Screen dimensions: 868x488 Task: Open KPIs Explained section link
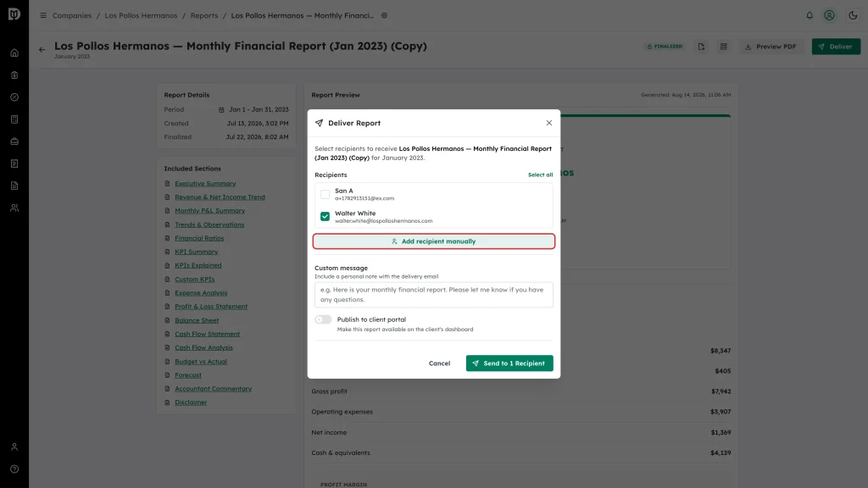pyautogui.click(x=198, y=265)
